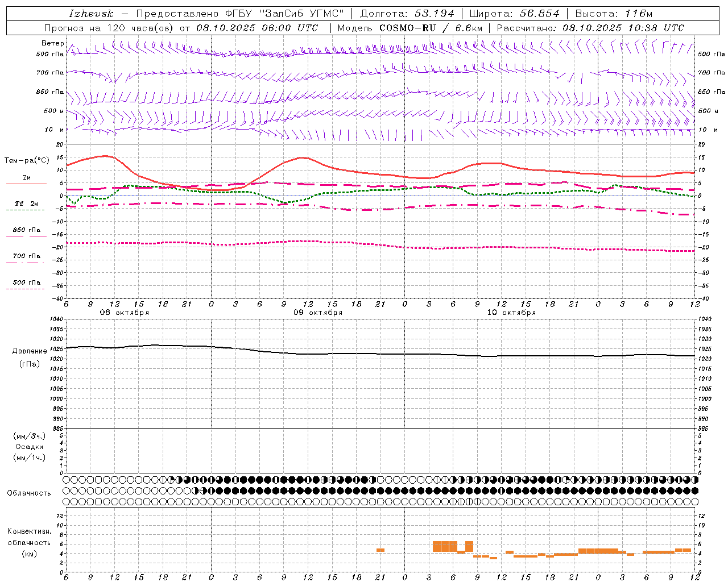728x582 pixels.
Task: Click the 500 гПа temperature legend entry
Action: click(26, 282)
